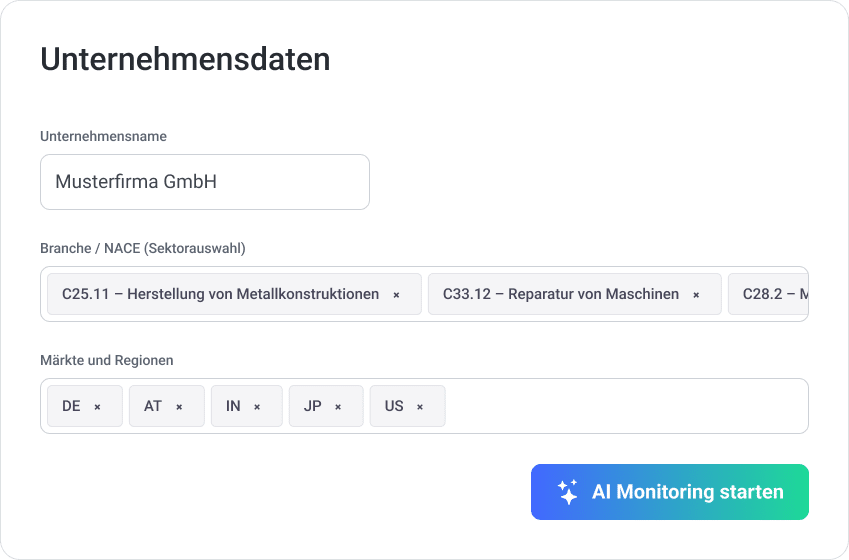Select the IN region chip label

(233, 406)
